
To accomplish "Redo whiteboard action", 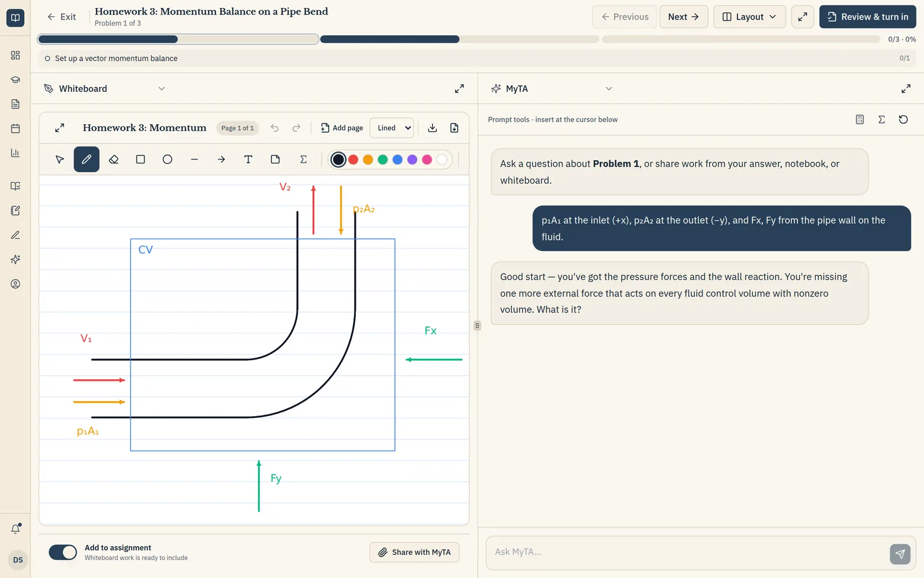I will (296, 128).
